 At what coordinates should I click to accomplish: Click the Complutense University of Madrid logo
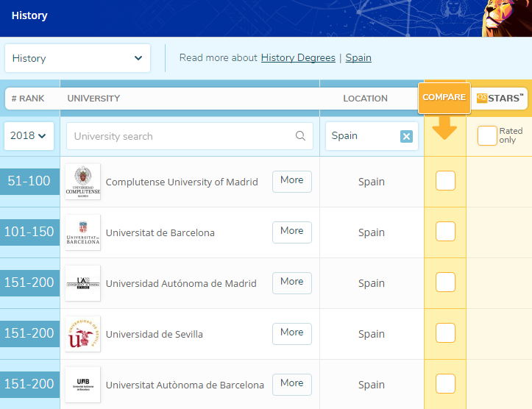pos(83,182)
